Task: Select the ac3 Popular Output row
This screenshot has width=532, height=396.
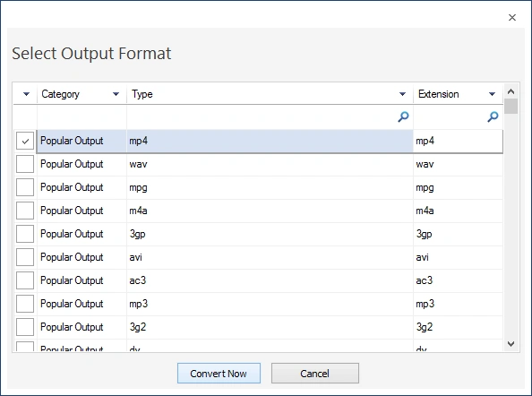Action: (x=258, y=280)
